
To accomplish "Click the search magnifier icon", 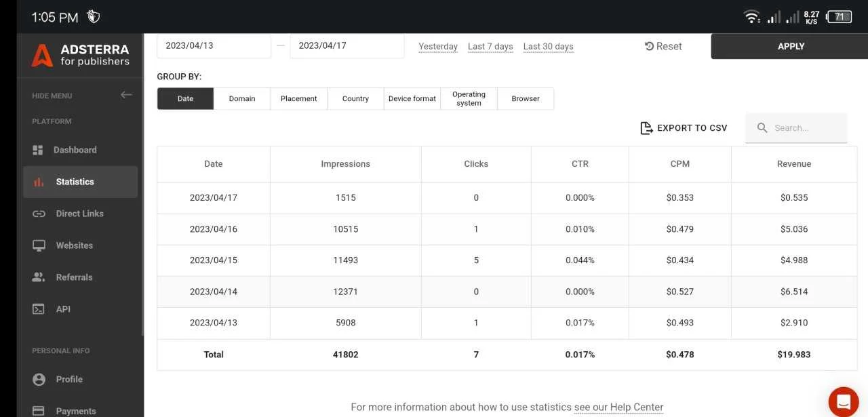I will [762, 127].
